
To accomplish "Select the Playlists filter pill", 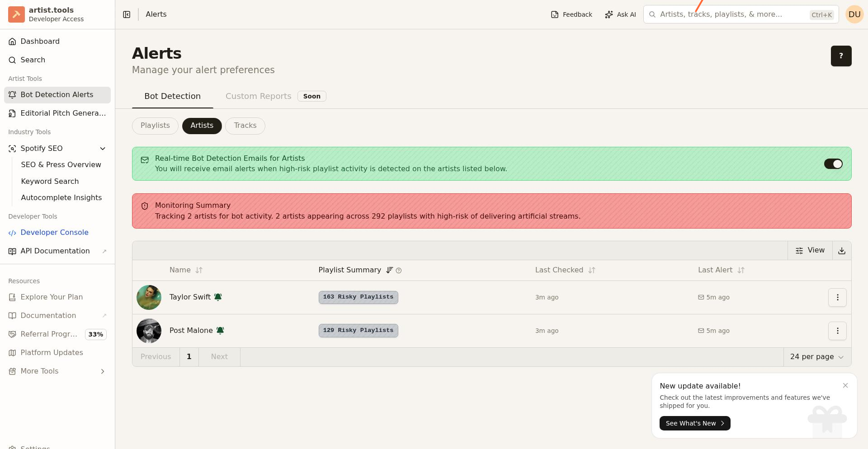I will 155,126.
